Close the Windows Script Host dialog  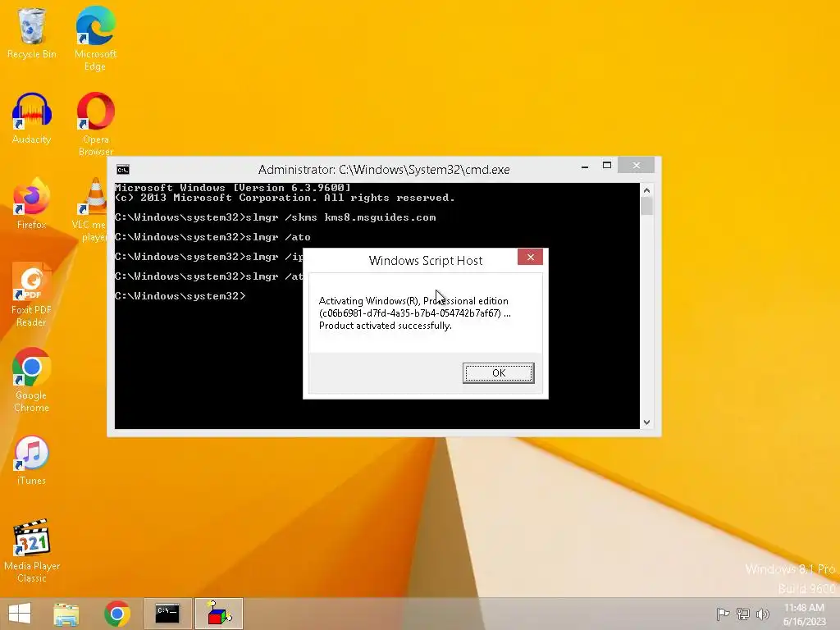click(531, 257)
